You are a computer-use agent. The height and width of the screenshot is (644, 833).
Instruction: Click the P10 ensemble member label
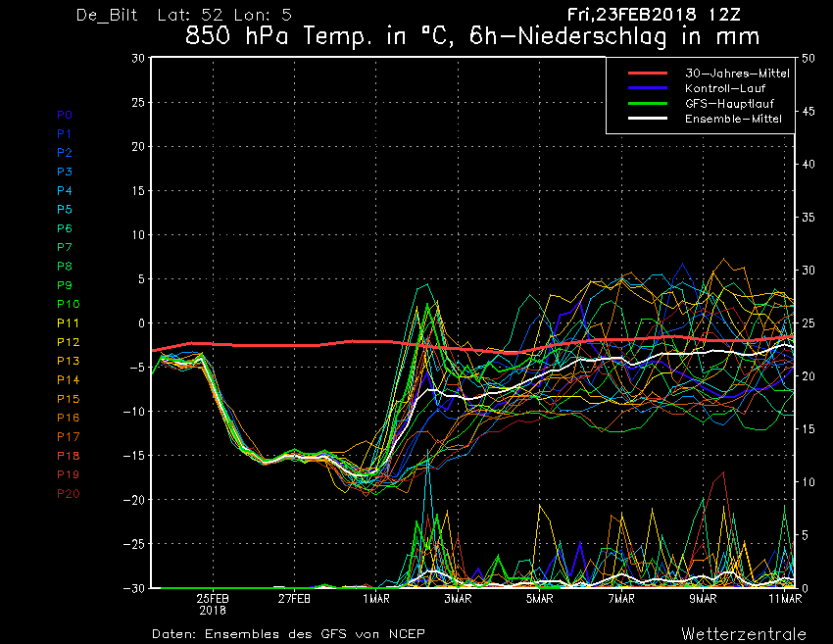(69, 304)
